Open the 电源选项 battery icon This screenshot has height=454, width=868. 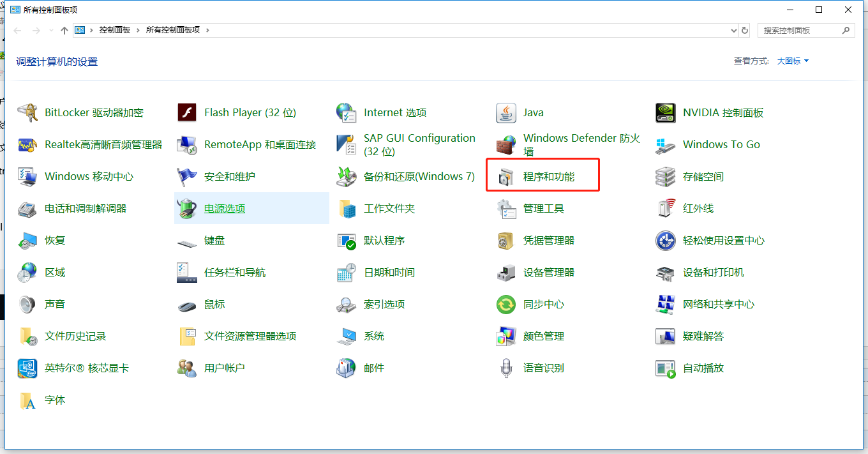(x=187, y=209)
